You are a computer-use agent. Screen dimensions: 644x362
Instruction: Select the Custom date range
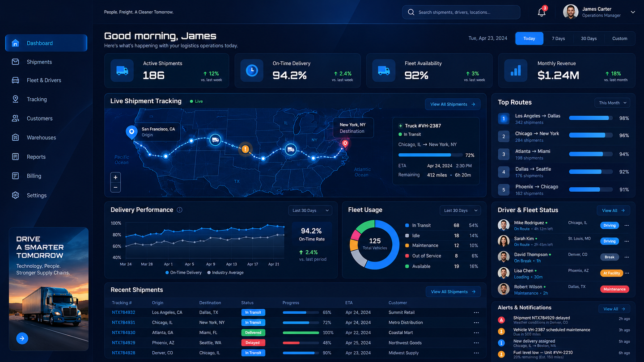[x=619, y=38]
